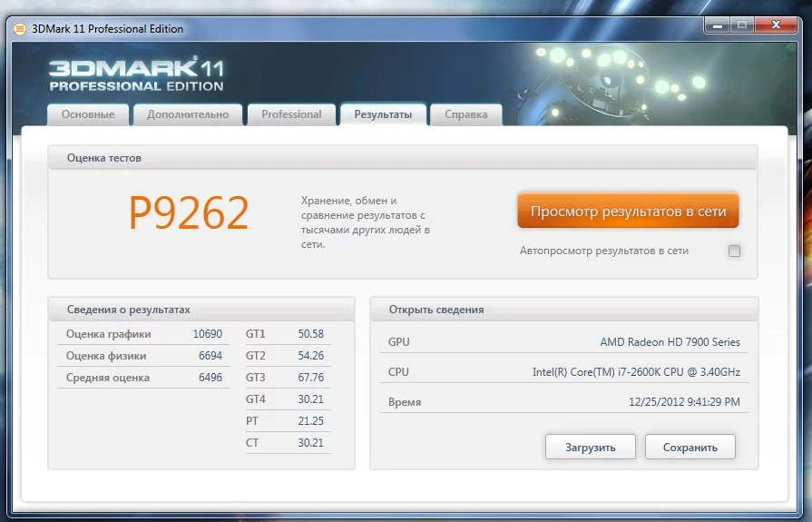Click the Время label
812x522 pixels.
tap(405, 402)
